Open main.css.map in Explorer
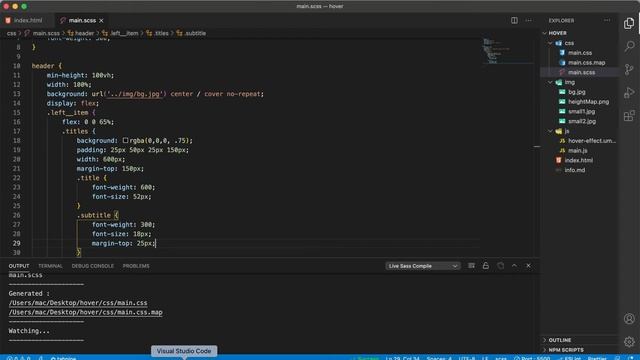Viewport: 640px width, 360px height. point(586,62)
